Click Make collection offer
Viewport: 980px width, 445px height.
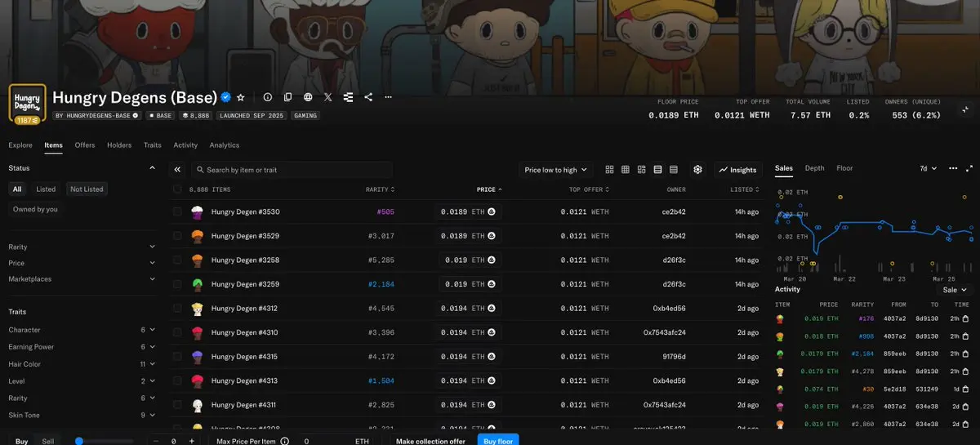click(x=430, y=441)
